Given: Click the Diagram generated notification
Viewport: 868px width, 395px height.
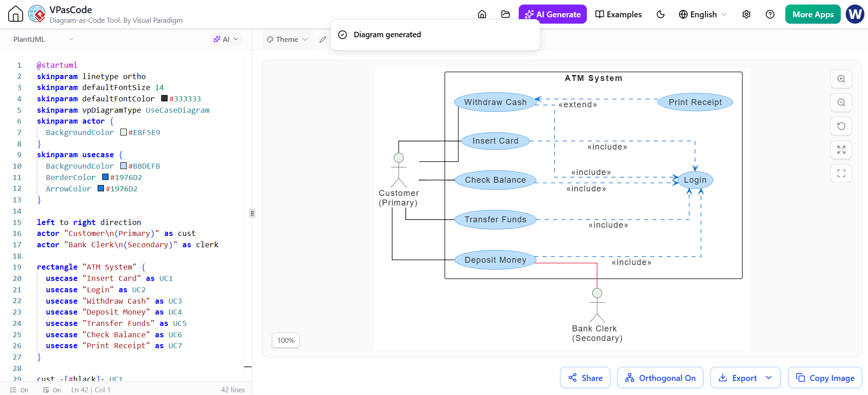Looking at the screenshot, I should (435, 35).
